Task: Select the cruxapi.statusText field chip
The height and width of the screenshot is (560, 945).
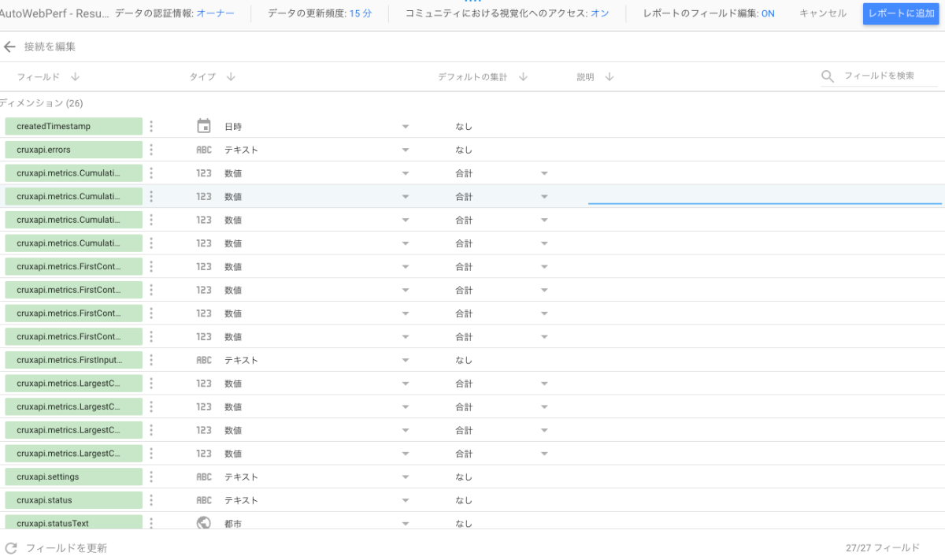Action: click(73, 522)
